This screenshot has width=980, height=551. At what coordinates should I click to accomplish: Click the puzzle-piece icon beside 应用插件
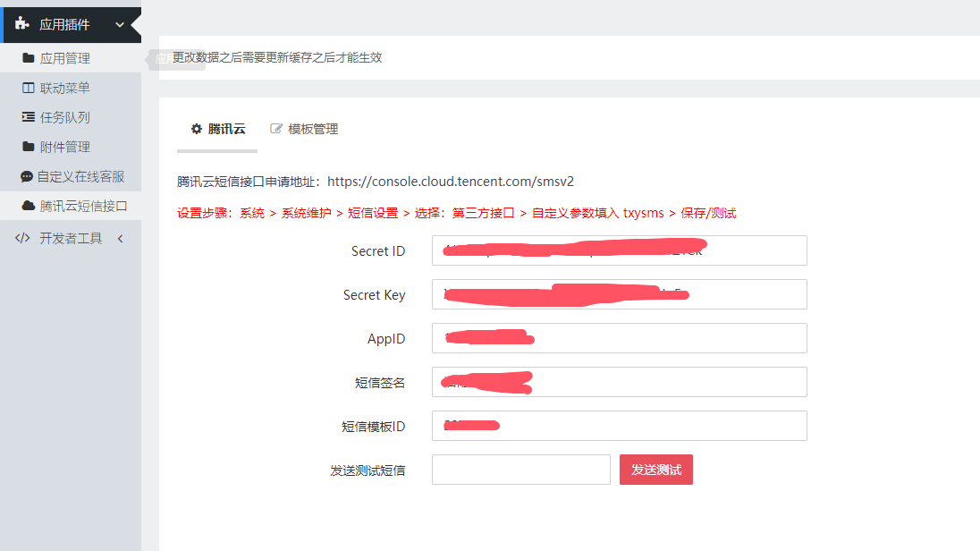click(21, 24)
